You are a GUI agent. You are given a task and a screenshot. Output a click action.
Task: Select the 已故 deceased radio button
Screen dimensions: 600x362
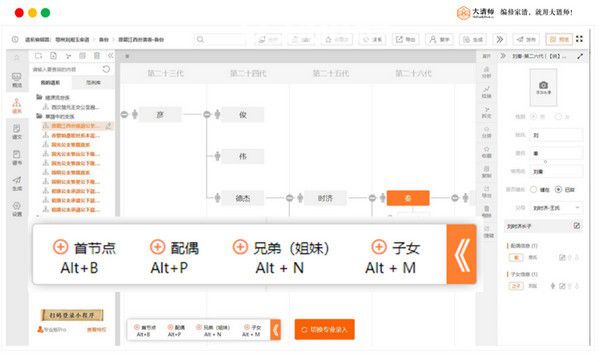[x=558, y=189]
